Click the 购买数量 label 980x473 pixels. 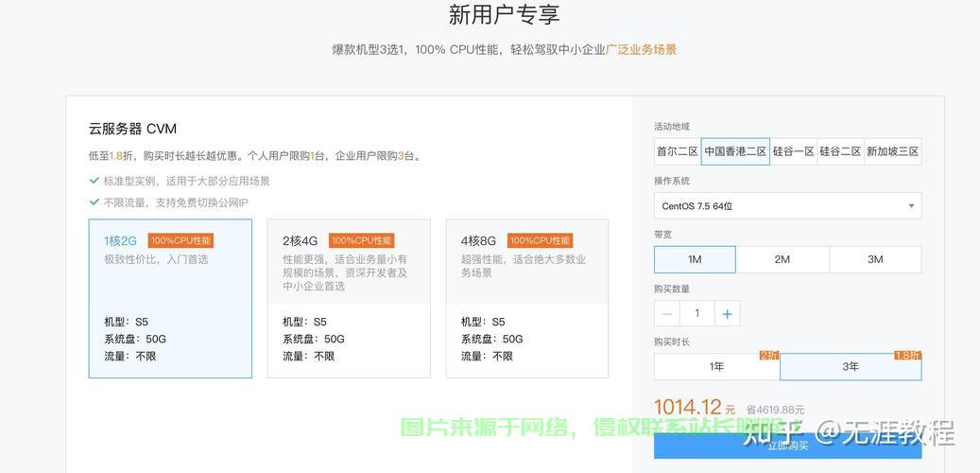point(672,289)
